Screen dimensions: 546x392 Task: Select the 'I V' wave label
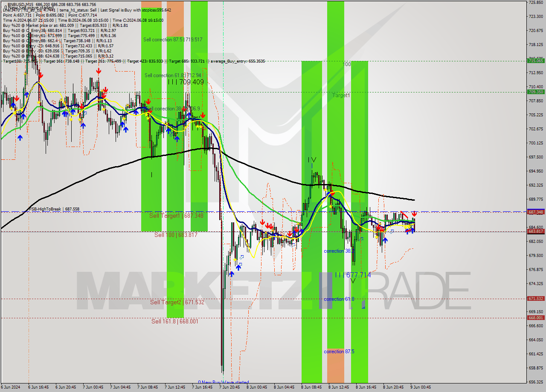(312, 160)
